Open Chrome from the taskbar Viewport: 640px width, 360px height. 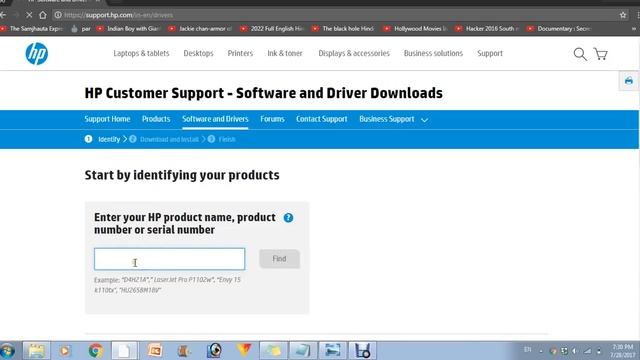tap(96, 351)
